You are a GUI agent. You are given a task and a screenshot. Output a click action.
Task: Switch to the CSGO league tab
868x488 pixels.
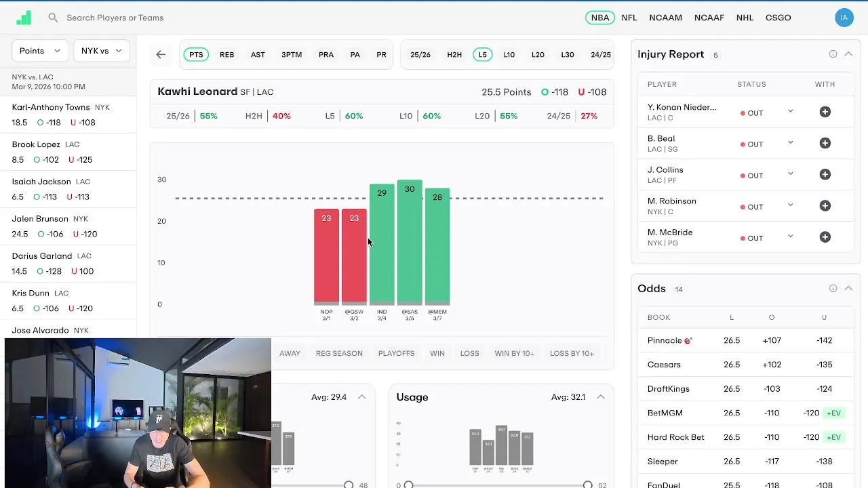[778, 18]
